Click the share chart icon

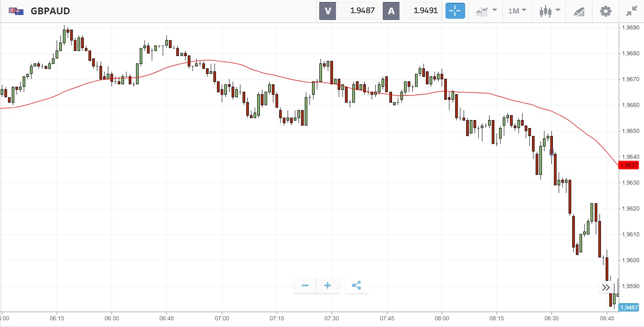(x=356, y=286)
